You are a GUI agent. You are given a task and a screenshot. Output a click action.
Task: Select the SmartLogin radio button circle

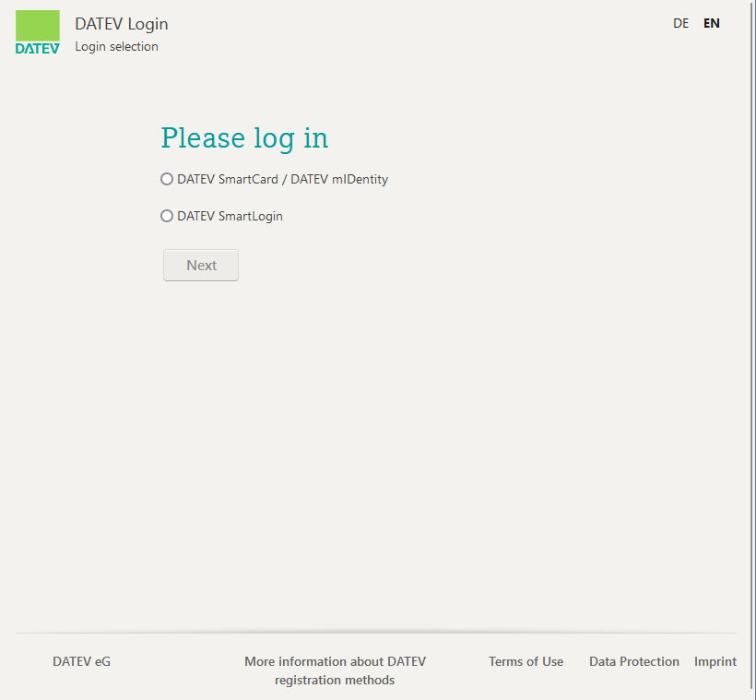point(167,216)
